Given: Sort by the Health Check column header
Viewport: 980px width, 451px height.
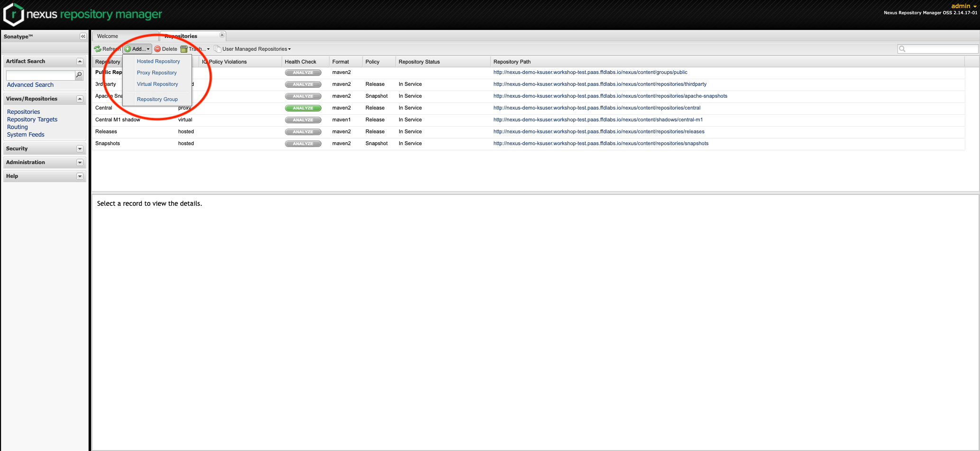Looking at the screenshot, I should click(x=305, y=62).
